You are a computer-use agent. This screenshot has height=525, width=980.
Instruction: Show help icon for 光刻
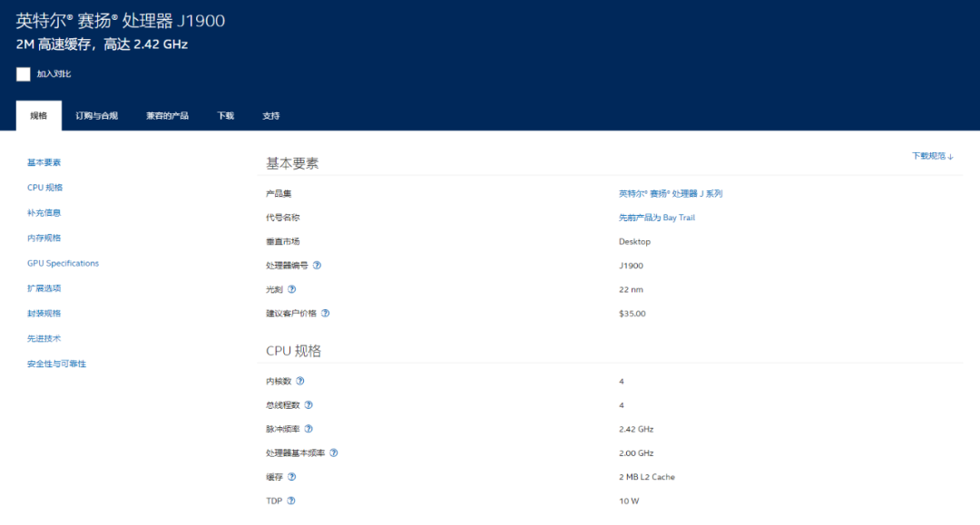click(x=292, y=289)
